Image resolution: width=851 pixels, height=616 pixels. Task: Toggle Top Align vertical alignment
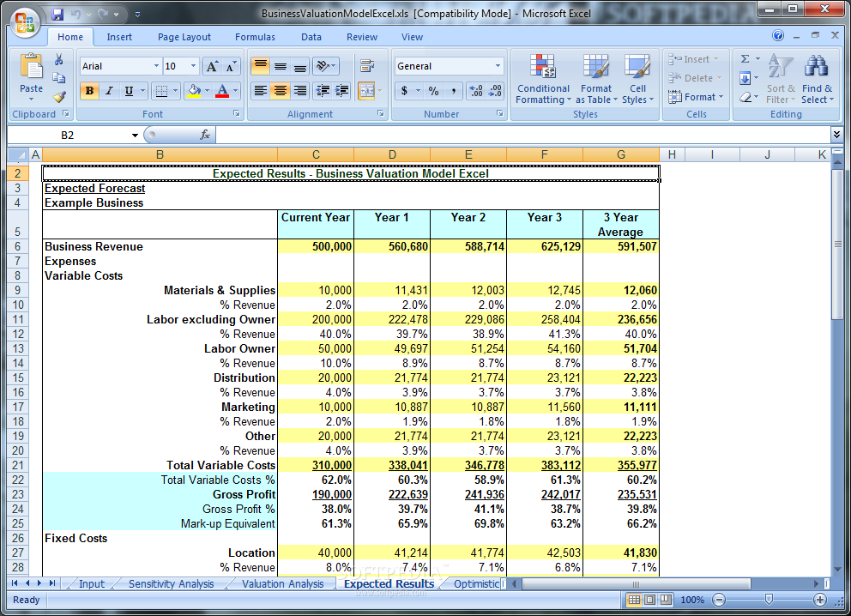tap(261, 66)
